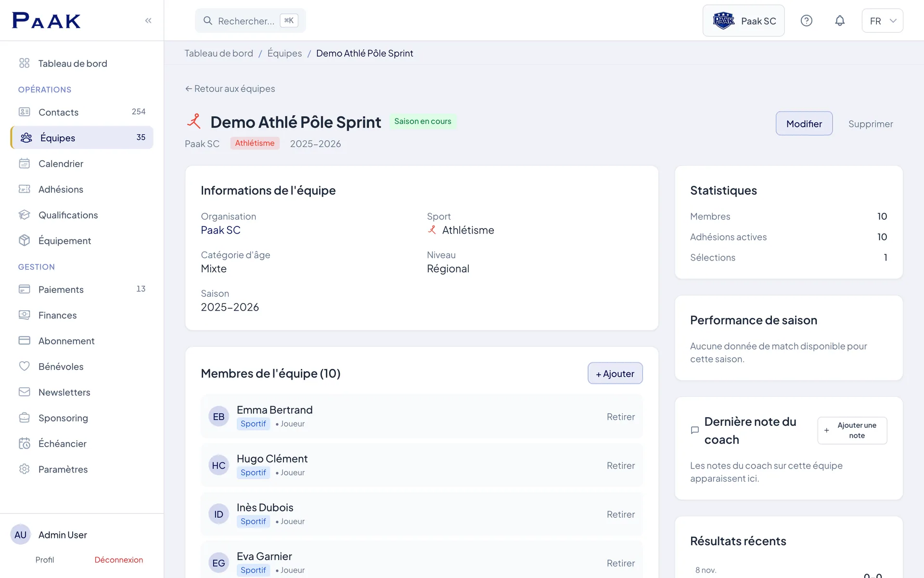
Task: Open Sponsoring menu item
Action: point(82,418)
